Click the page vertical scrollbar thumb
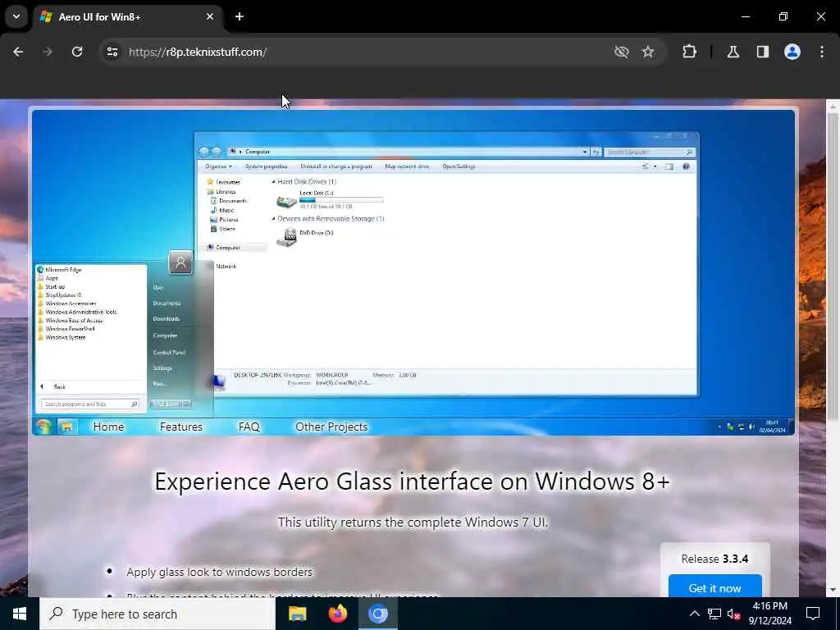Viewport: 840px width, 630px height. (x=833, y=267)
